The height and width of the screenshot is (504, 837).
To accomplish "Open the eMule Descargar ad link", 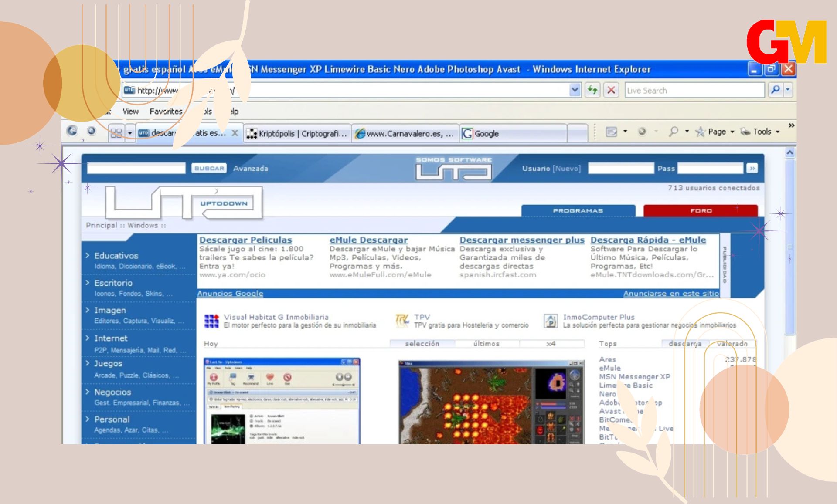I will (369, 240).
